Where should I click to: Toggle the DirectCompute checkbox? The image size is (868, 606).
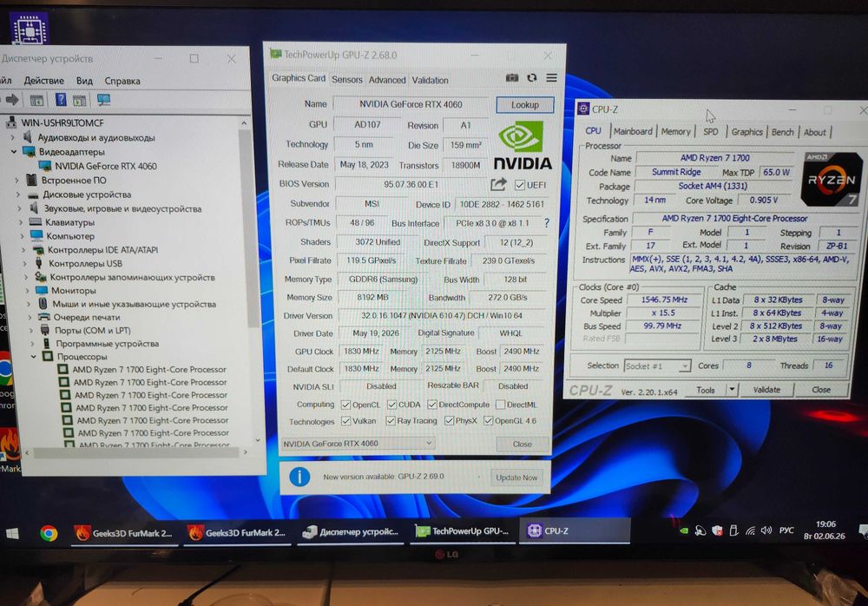pyautogui.click(x=432, y=405)
